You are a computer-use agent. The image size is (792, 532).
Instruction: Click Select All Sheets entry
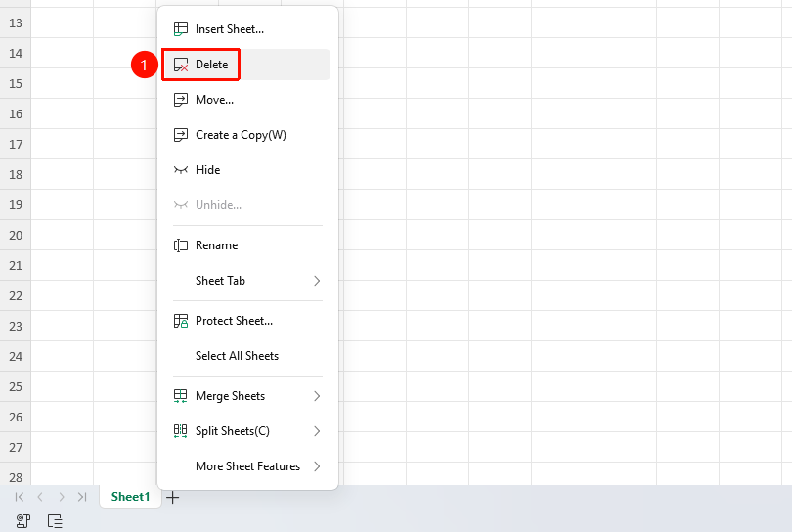tap(247, 356)
